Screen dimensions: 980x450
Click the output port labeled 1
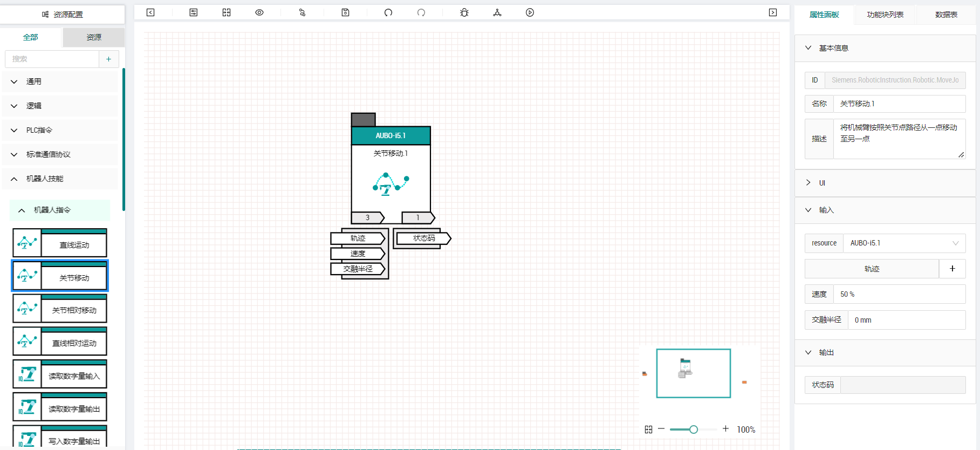[x=418, y=217]
